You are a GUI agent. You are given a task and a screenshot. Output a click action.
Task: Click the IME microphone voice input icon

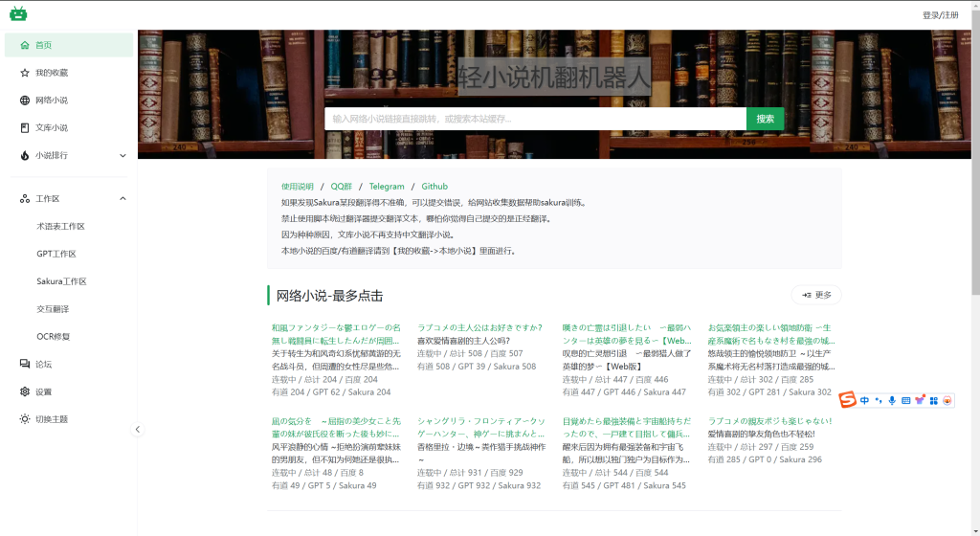(x=892, y=400)
